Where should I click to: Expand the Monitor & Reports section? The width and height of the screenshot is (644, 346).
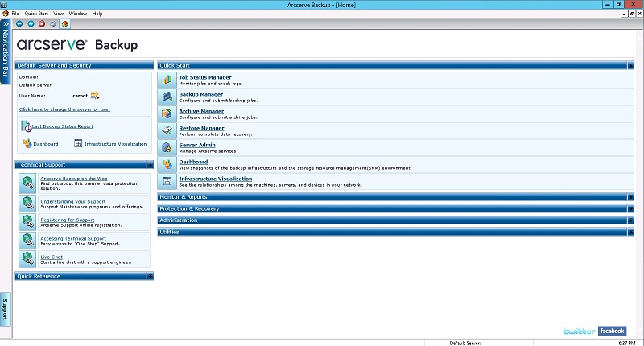[630, 197]
